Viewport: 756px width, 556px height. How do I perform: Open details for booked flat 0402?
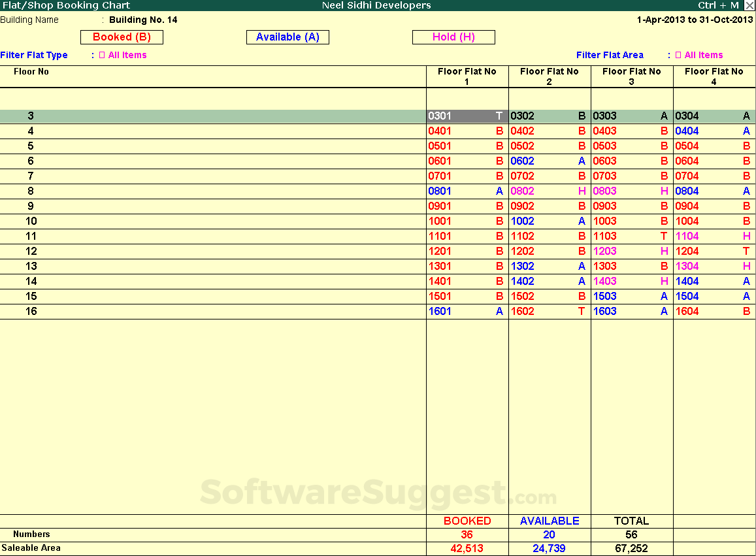[x=548, y=131]
